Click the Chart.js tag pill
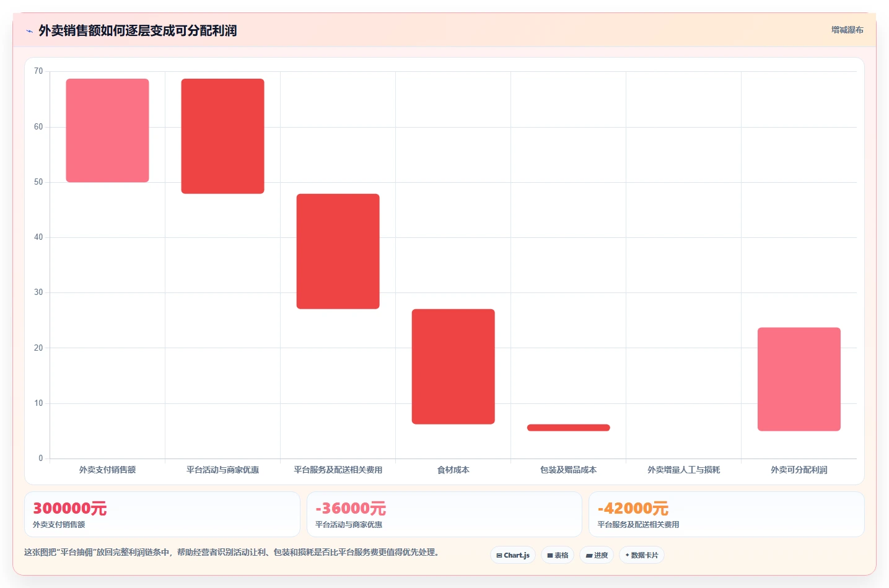Viewport: 889px width, 588px height. [513, 555]
